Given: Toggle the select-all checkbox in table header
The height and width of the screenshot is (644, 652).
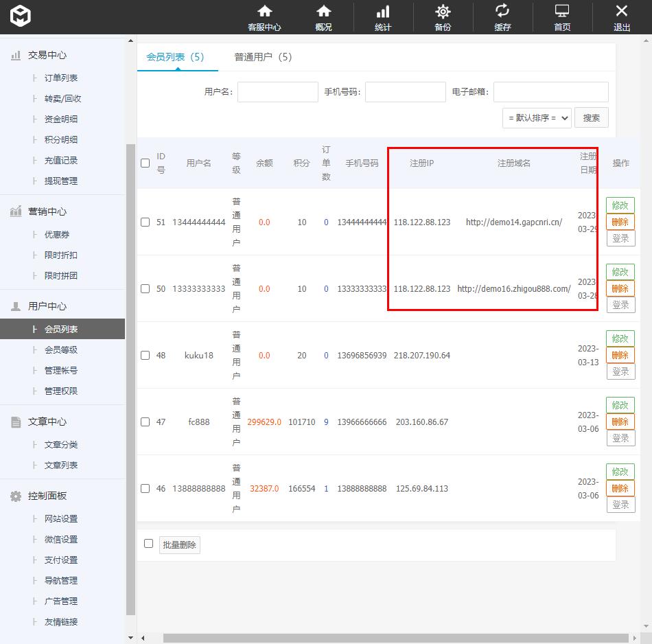Looking at the screenshot, I should (x=145, y=163).
